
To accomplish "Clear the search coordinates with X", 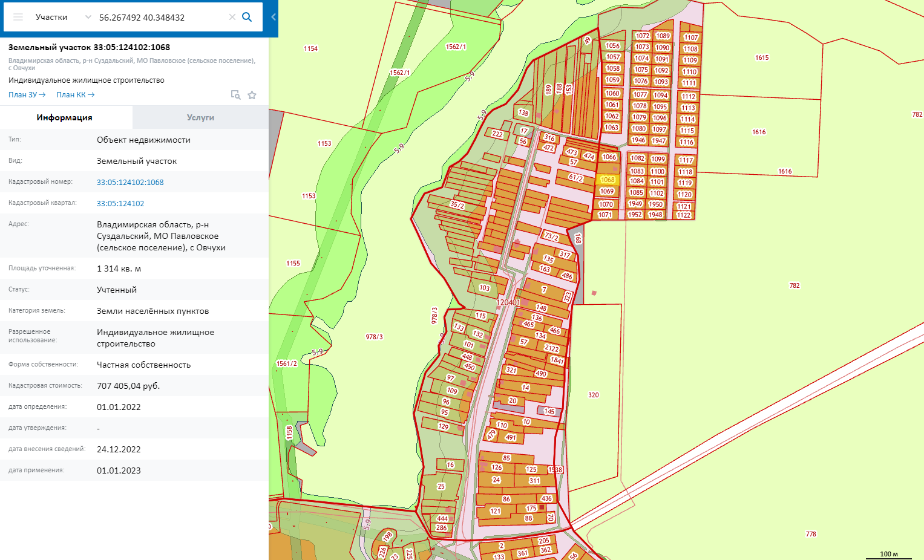I will [x=232, y=17].
